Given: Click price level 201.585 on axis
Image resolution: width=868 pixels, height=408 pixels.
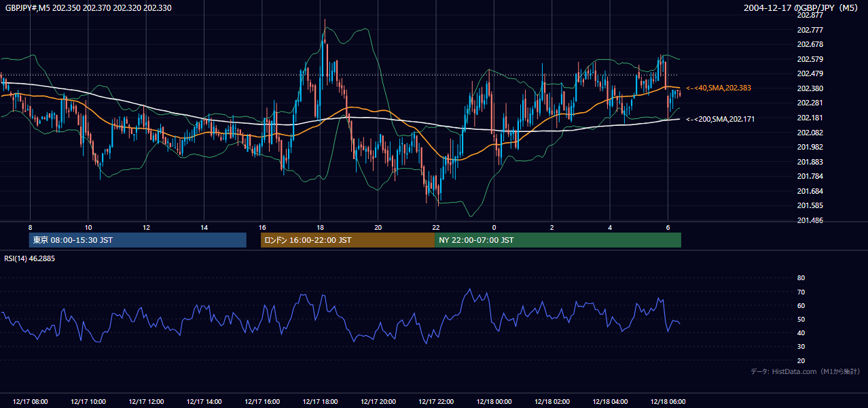Looking at the screenshot, I should [x=810, y=205].
